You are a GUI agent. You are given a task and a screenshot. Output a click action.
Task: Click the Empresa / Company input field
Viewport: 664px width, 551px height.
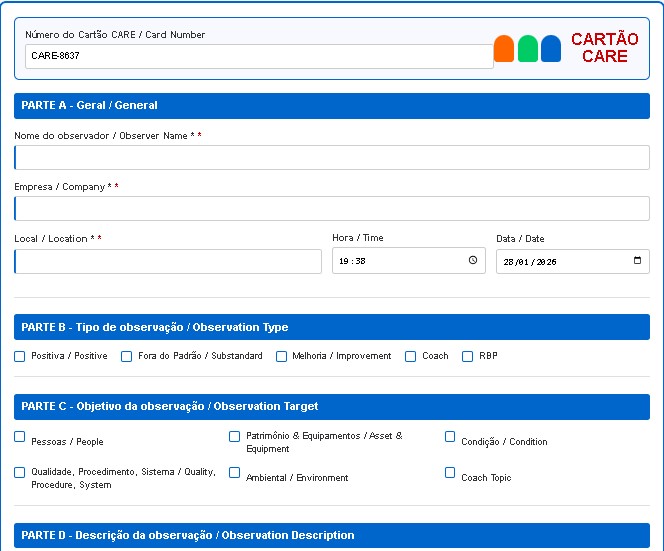tap(332, 208)
